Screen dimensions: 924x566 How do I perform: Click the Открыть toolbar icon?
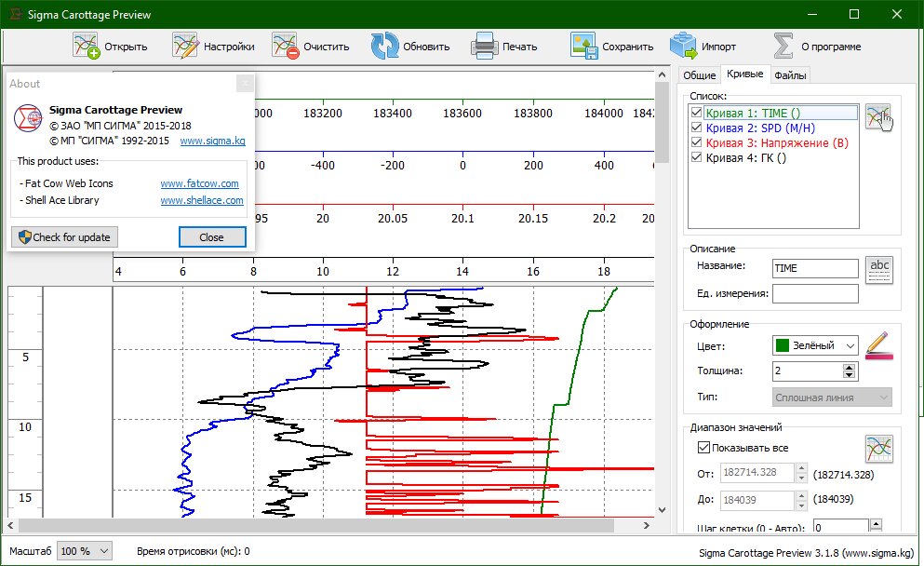(x=86, y=46)
